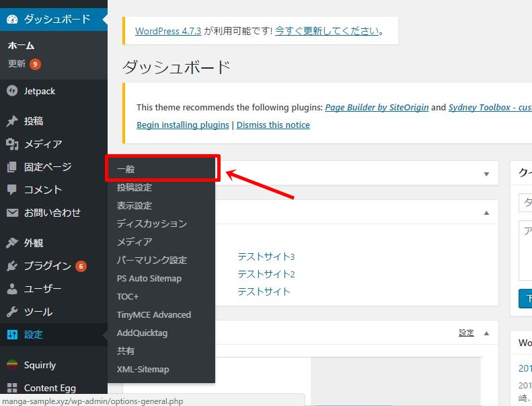The width and height of the screenshot is (532, 406).
Task: Click the paintbrush icon beside 外観
Action: point(12,242)
